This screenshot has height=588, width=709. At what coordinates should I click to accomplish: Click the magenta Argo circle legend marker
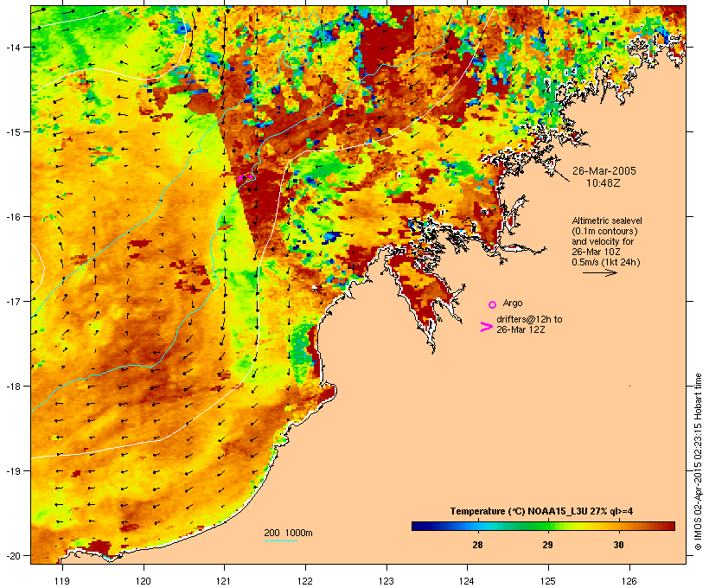[493, 304]
